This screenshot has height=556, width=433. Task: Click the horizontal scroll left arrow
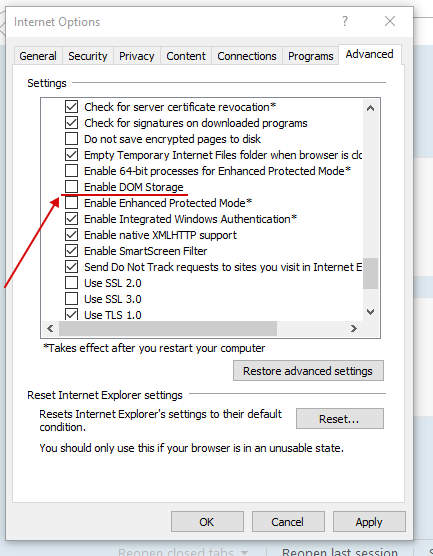50,328
